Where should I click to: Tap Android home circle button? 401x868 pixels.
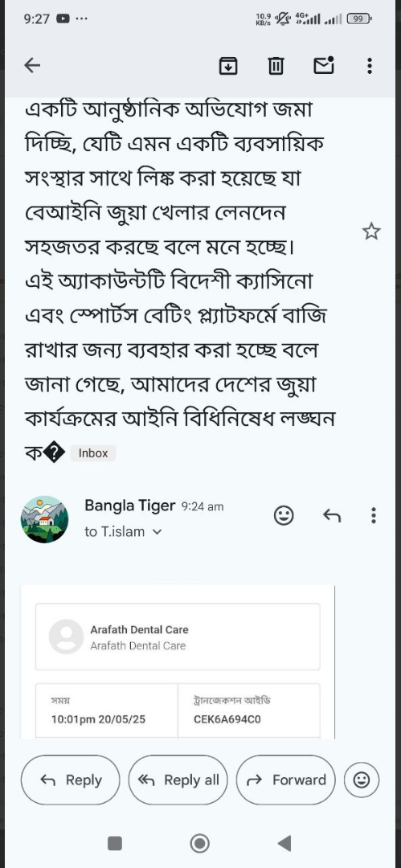(199, 843)
